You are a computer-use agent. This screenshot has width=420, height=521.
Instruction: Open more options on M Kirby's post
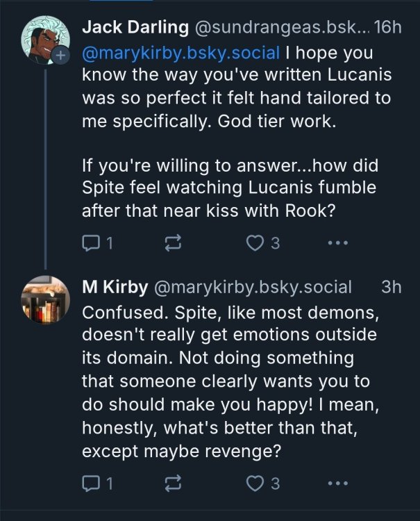click(337, 483)
